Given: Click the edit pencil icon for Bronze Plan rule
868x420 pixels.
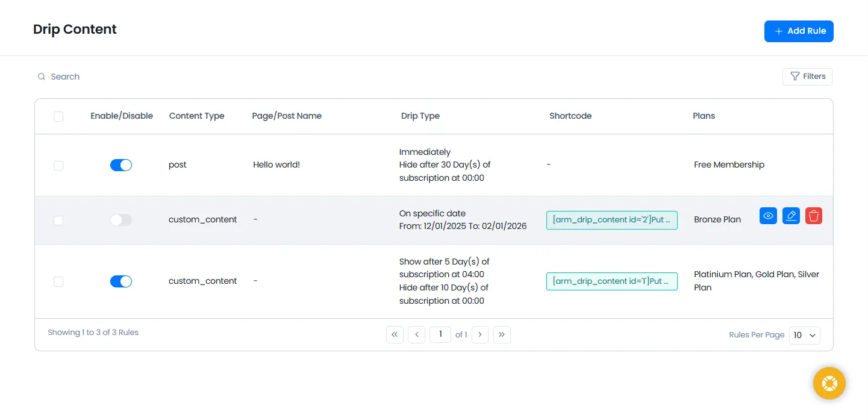Looking at the screenshot, I should [791, 216].
